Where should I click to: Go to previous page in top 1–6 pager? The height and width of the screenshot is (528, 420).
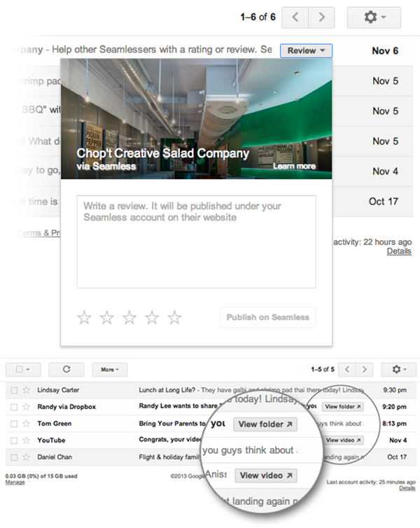point(295,18)
